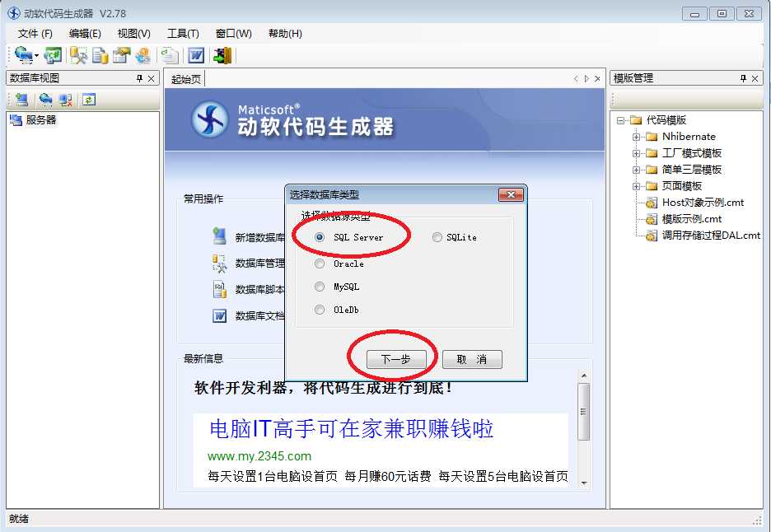Select the SQLite radio button

click(x=437, y=237)
